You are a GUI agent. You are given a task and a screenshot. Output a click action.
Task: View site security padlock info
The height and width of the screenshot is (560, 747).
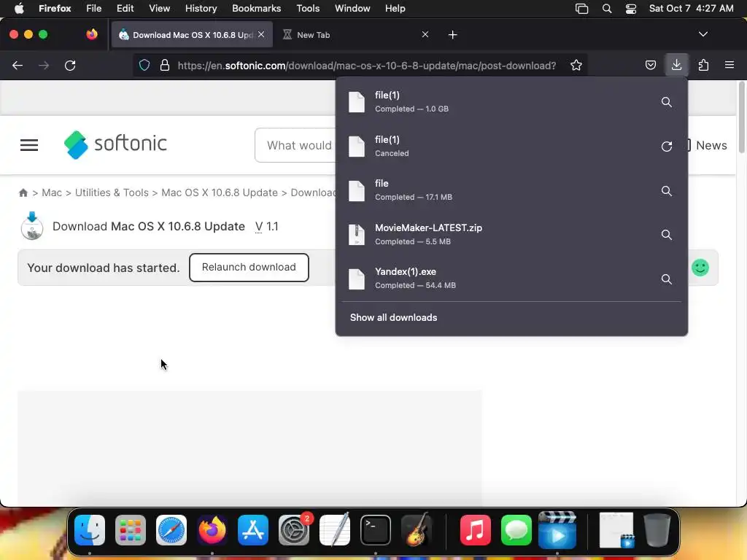point(165,65)
